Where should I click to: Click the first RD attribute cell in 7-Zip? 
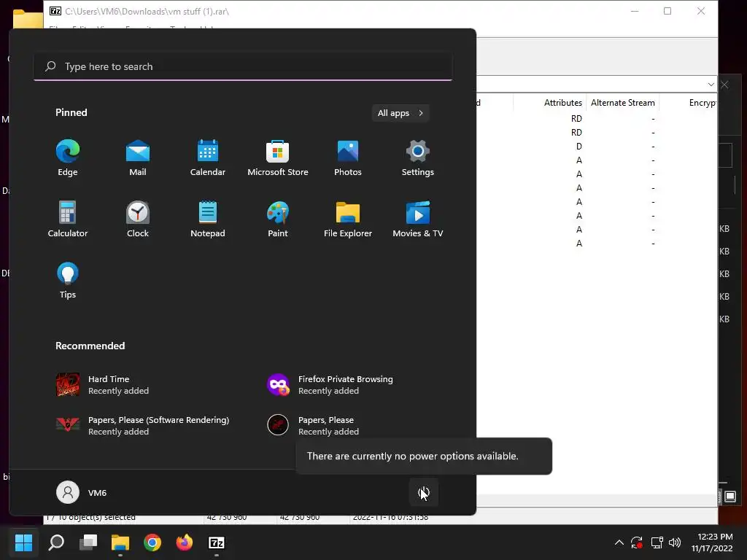[x=576, y=119]
